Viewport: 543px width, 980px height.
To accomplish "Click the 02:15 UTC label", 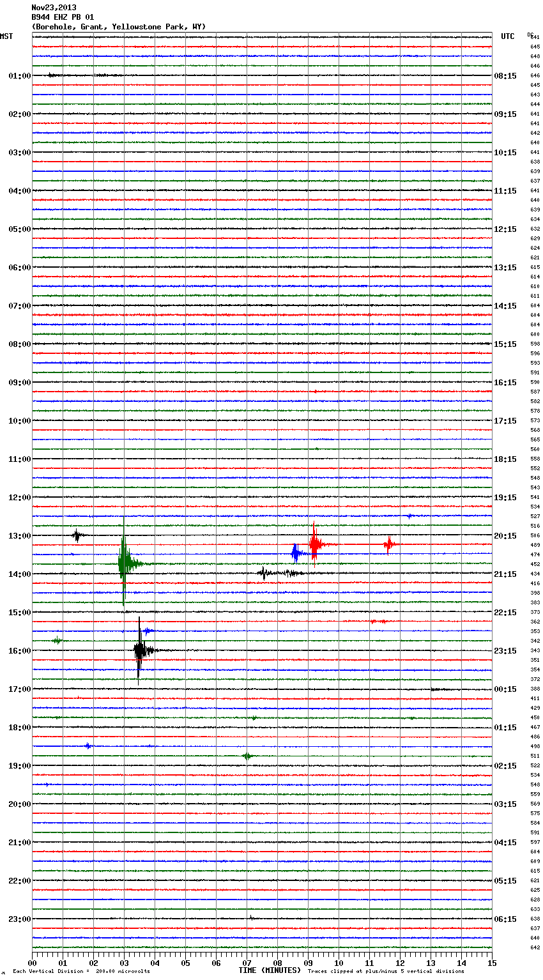I will coord(505,766).
